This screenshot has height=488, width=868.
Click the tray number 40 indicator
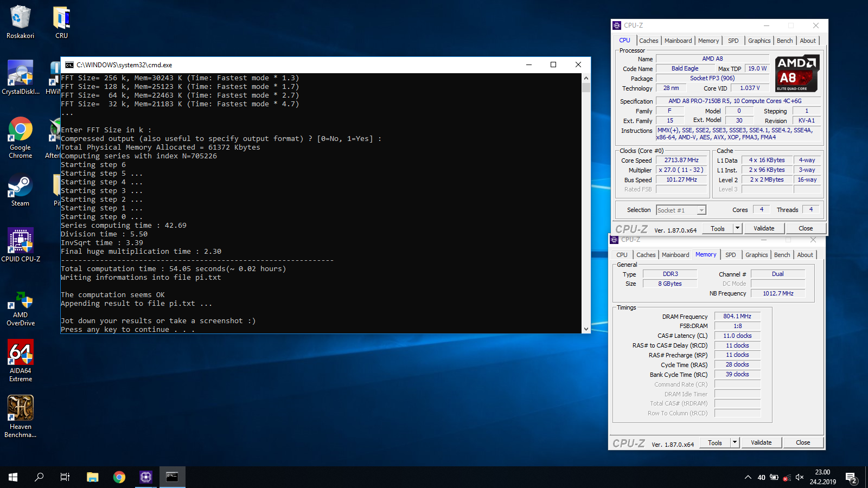(761, 477)
